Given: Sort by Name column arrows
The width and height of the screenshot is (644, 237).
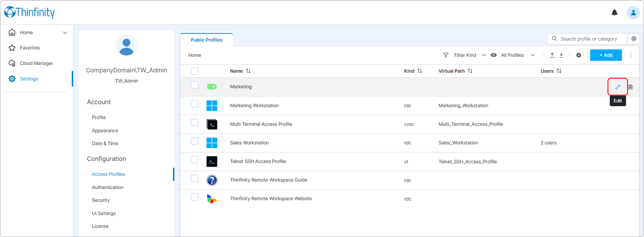Looking at the screenshot, I should [x=248, y=71].
